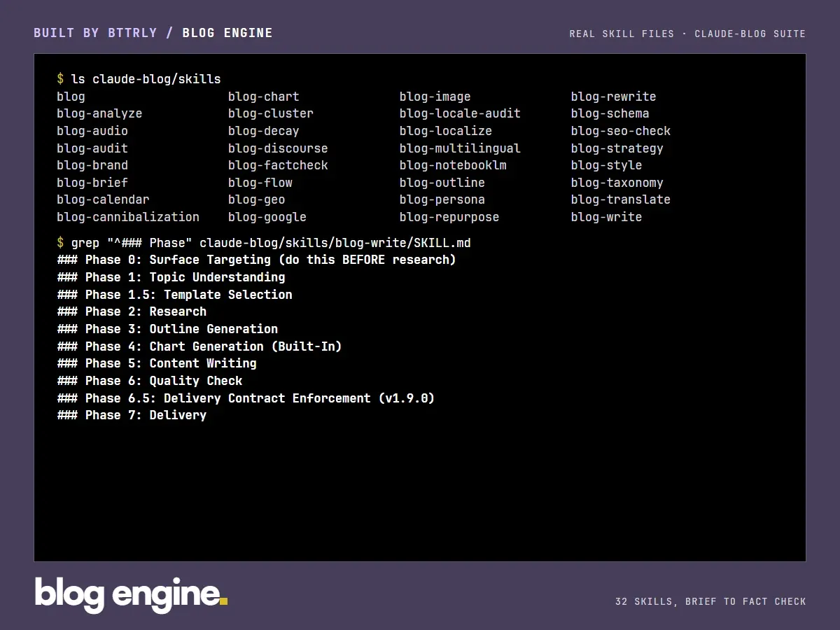Click '32 SKILLS, BRIEF TO FACT CHECK' footer
This screenshot has width=840, height=630.
(x=710, y=601)
